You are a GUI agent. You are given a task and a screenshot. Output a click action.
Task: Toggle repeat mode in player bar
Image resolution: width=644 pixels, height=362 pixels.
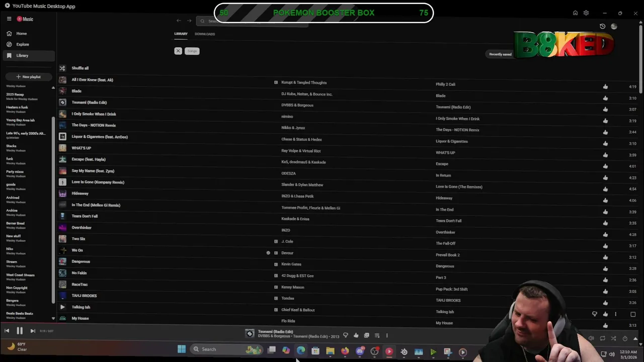(602, 338)
